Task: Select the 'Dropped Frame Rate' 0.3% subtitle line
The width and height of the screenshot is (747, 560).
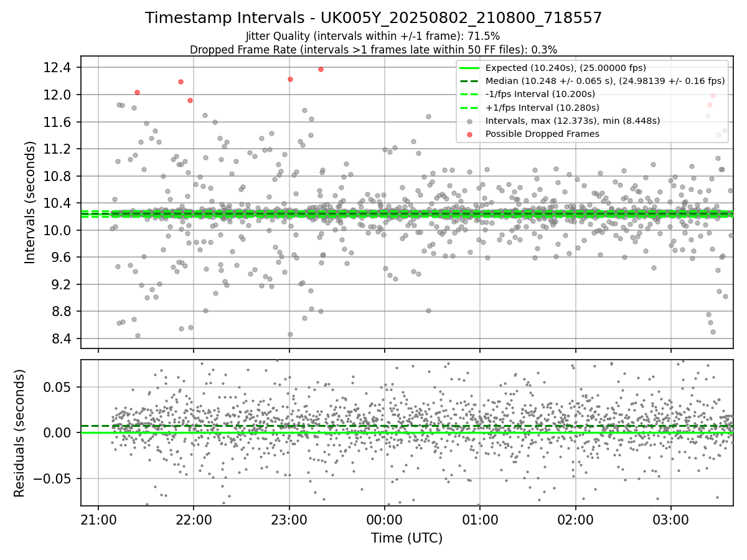Action: pos(374,50)
